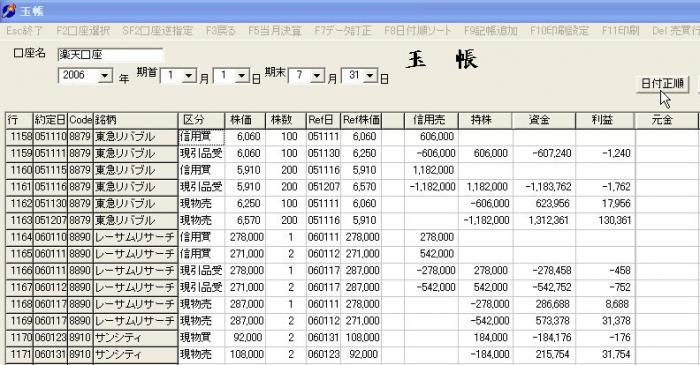Click F3戻る menu item

(221, 31)
